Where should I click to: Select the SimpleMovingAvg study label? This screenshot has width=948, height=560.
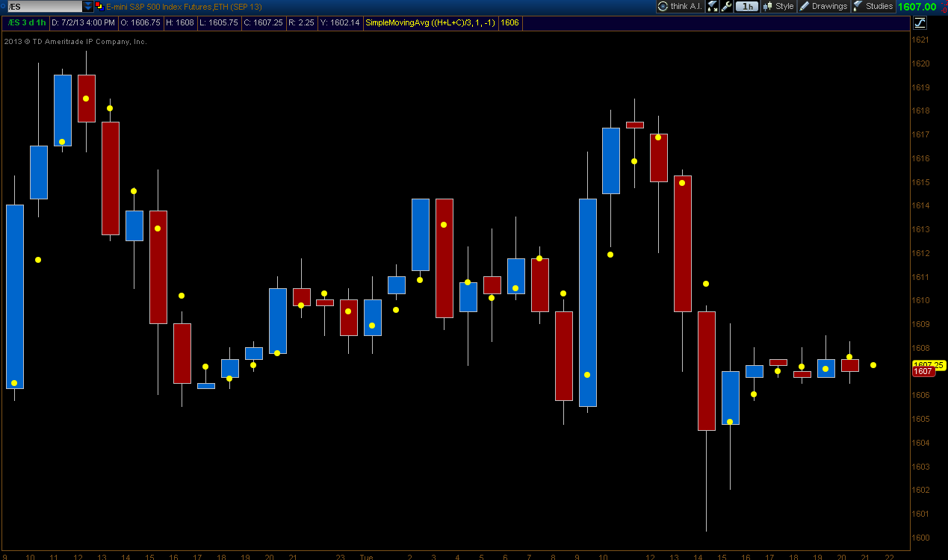pyautogui.click(x=430, y=22)
